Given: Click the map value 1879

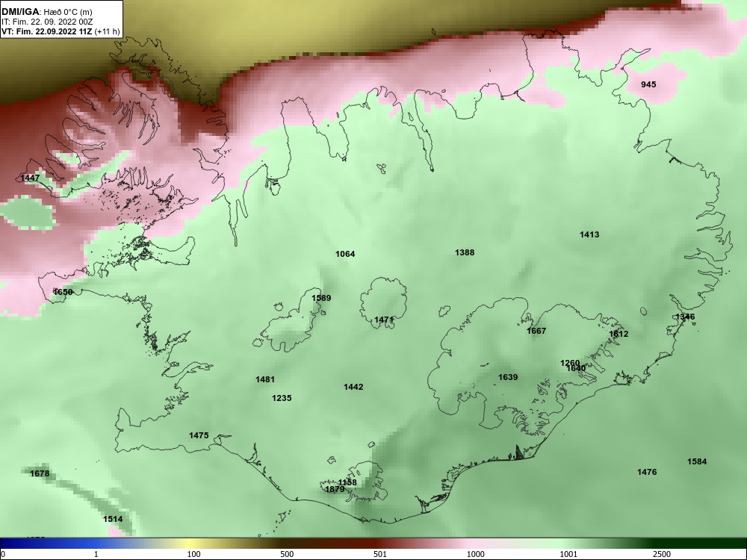Looking at the screenshot, I should pyautogui.click(x=335, y=490).
